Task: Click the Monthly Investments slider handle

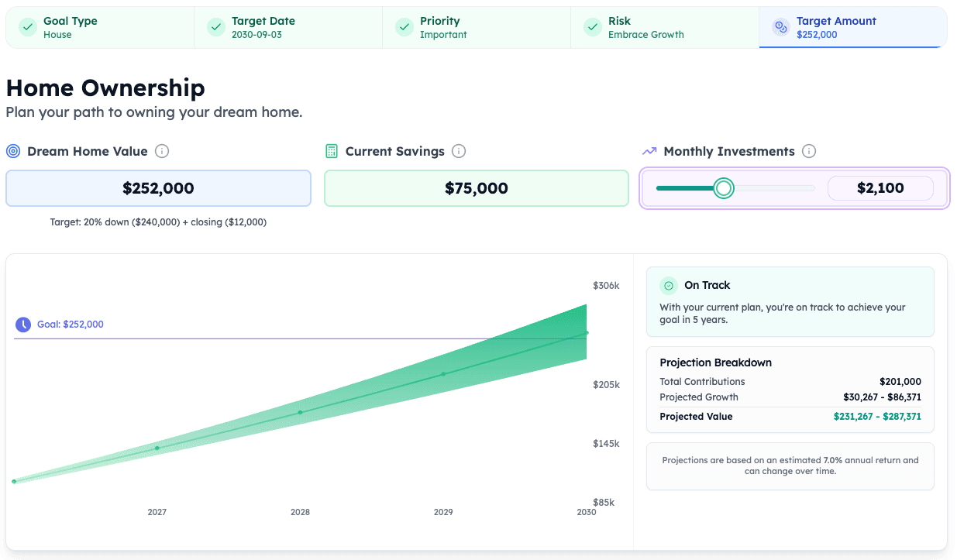Action: pos(723,188)
